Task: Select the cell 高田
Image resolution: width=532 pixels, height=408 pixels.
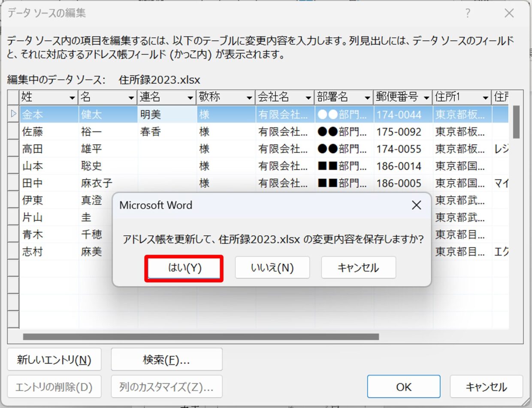Action: pyautogui.click(x=49, y=149)
